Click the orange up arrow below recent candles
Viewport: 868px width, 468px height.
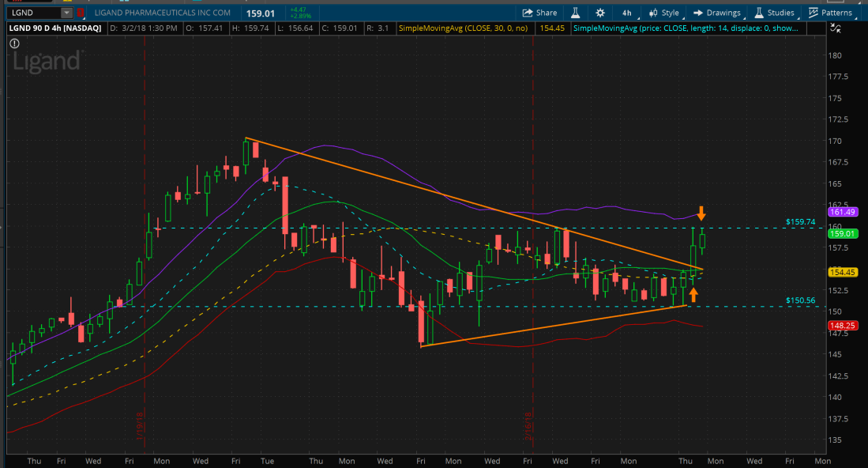point(693,294)
